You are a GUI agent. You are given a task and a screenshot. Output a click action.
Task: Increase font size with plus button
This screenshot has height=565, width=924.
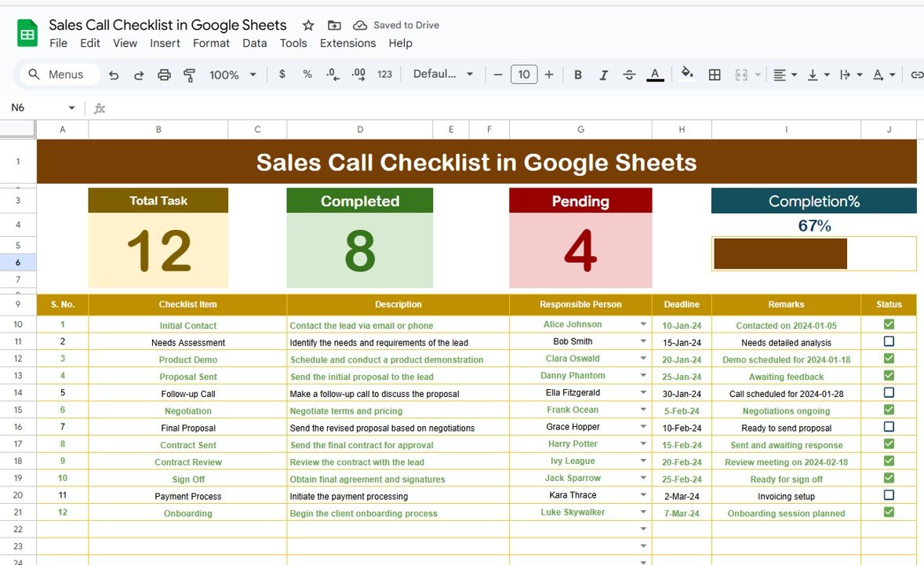(549, 75)
